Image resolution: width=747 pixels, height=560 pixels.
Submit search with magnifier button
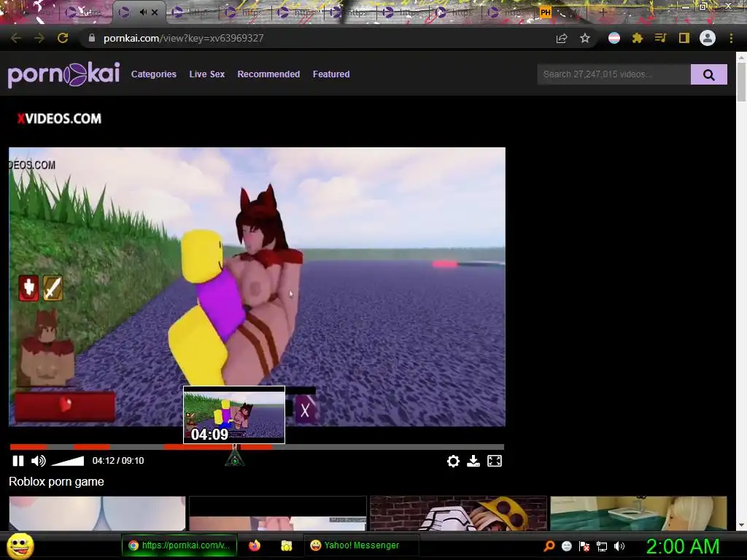pos(709,74)
